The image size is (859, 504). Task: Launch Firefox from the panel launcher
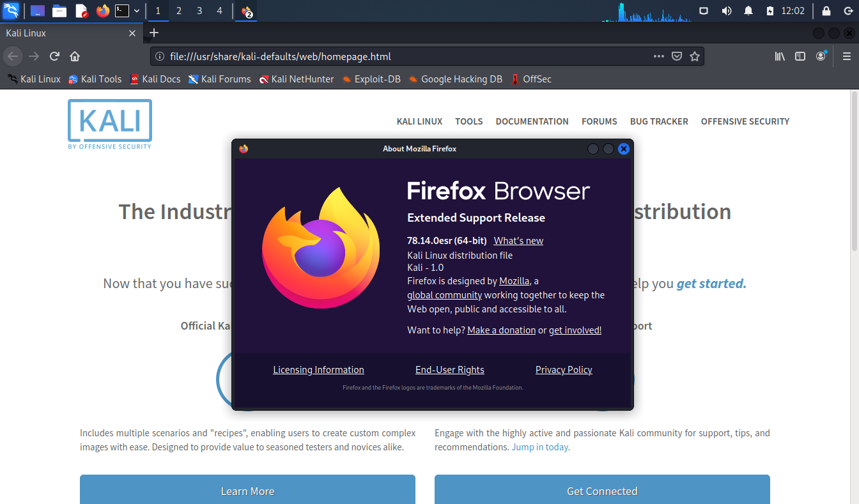(x=102, y=11)
